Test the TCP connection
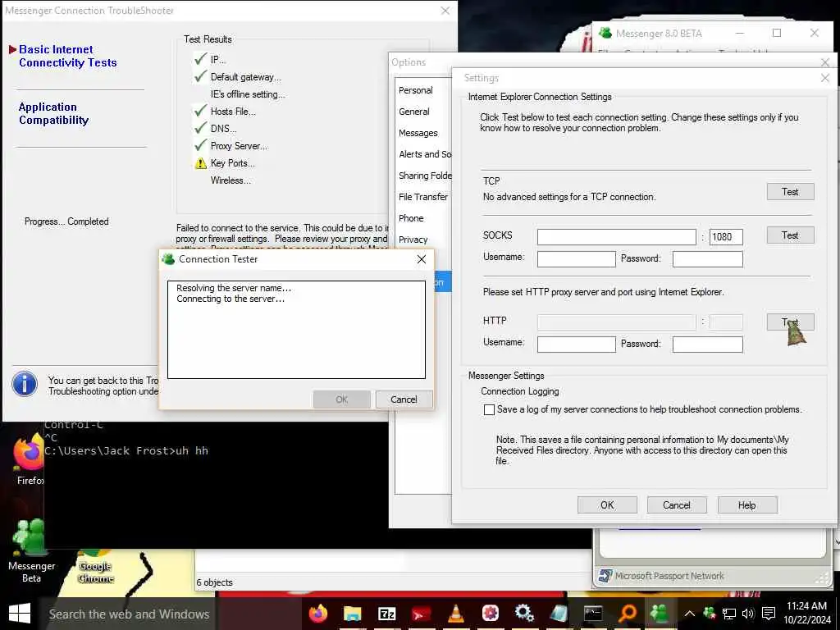Image resolution: width=840 pixels, height=630 pixels. 790,192
